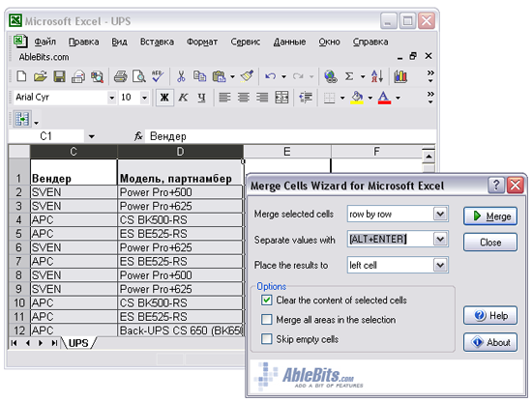532x402 pixels.
Task: Run the Spelling check icon
Action: pyautogui.click(x=158, y=76)
